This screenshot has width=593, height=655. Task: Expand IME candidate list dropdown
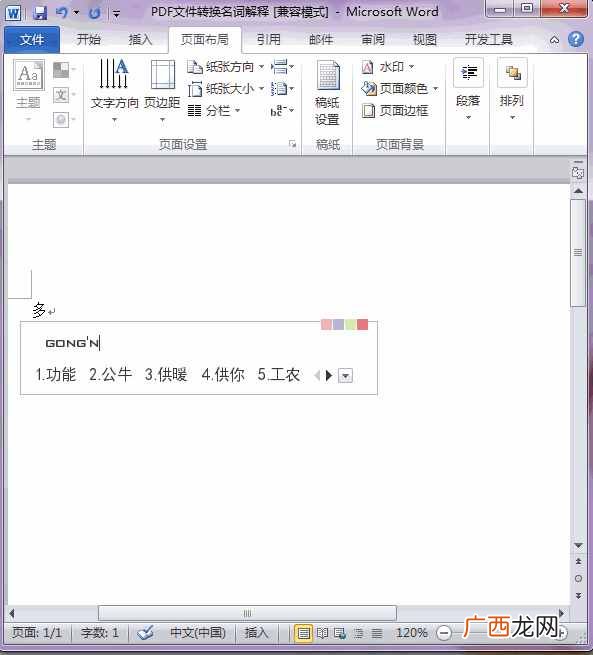pyautogui.click(x=345, y=376)
